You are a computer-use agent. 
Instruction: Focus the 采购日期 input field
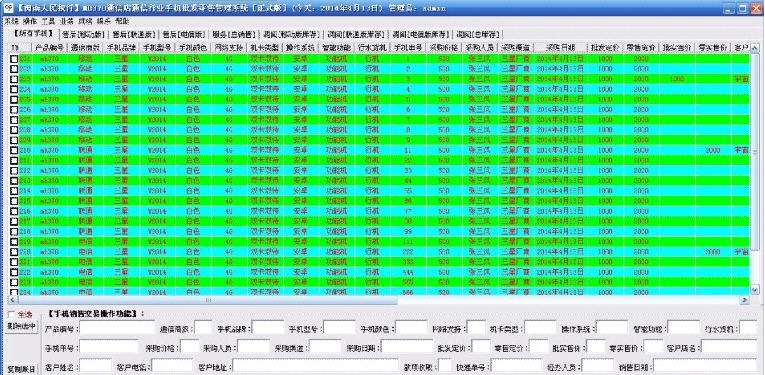tap(406, 346)
